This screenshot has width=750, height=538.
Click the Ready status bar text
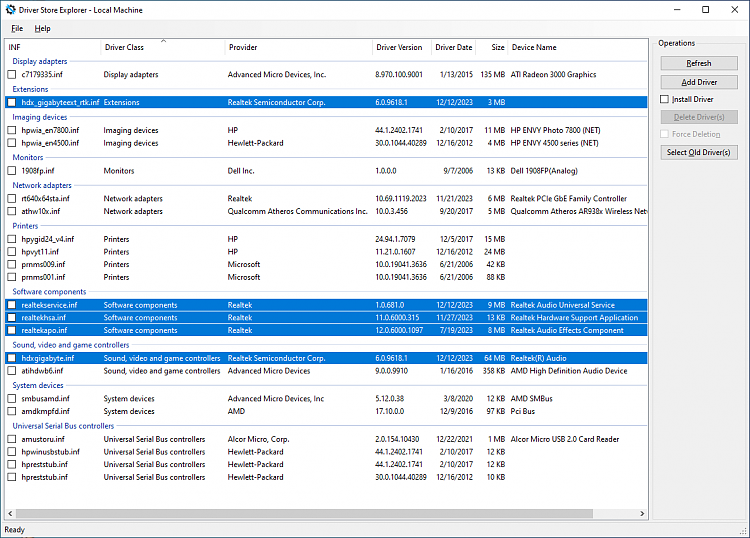(14, 530)
